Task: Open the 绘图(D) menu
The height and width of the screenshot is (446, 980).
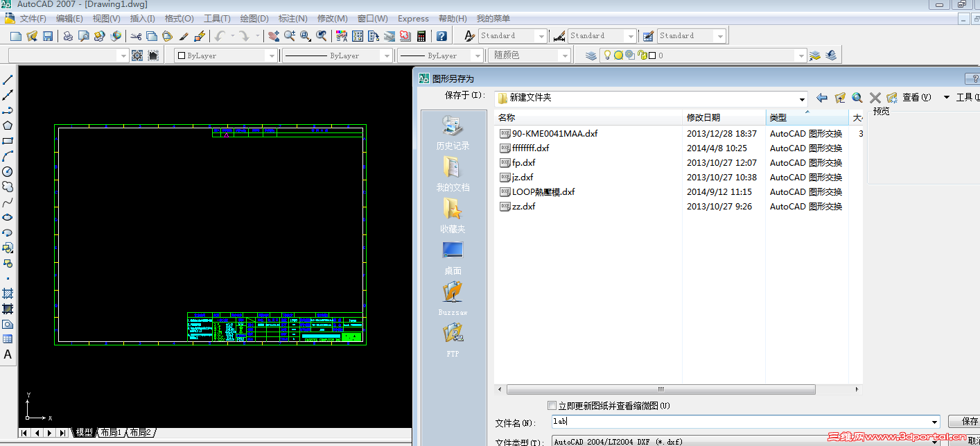Action: [x=254, y=19]
